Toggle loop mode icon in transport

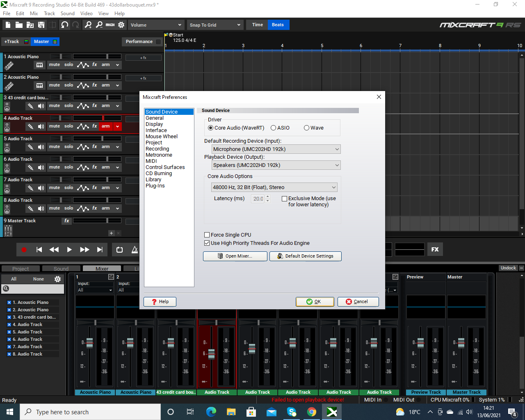[119, 249]
